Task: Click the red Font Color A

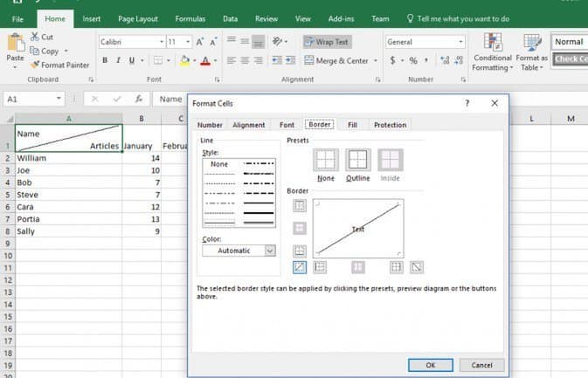Action: (x=205, y=60)
